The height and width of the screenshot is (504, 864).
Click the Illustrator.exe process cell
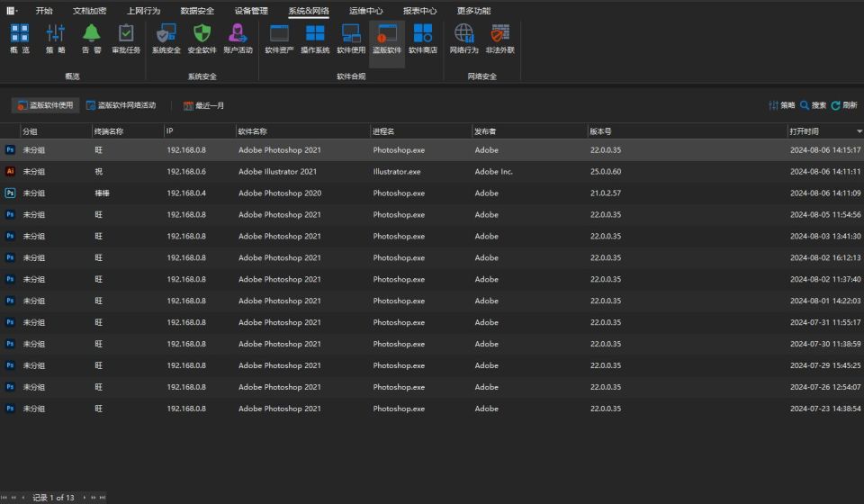click(397, 171)
